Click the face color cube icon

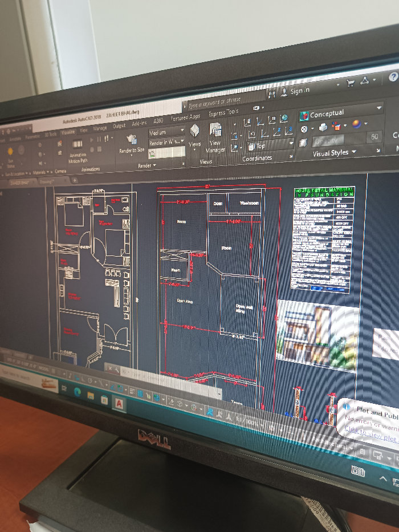tap(336, 126)
